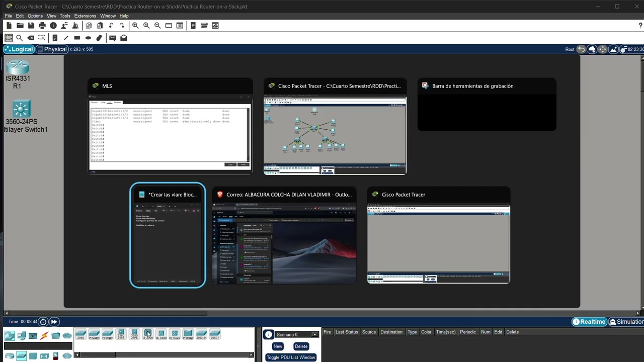Click the Paste icon in the toolbar
The image size is (644, 362).
(x=100, y=26)
